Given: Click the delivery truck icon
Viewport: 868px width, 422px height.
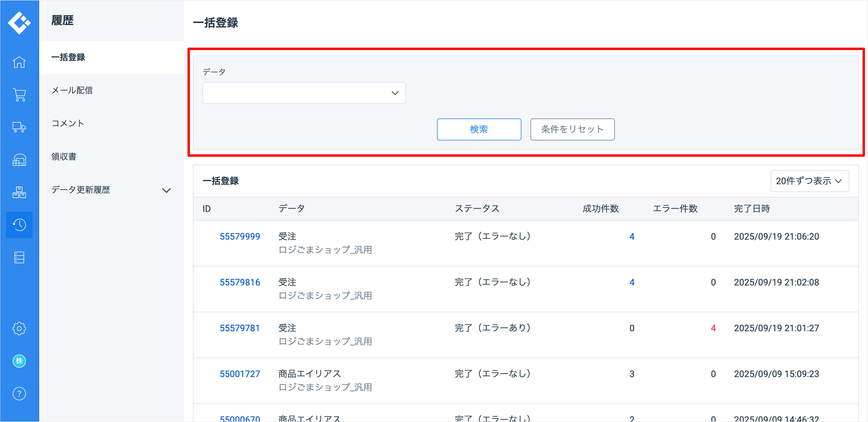Looking at the screenshot, I should pyautogui.click(x=19, y=127).
